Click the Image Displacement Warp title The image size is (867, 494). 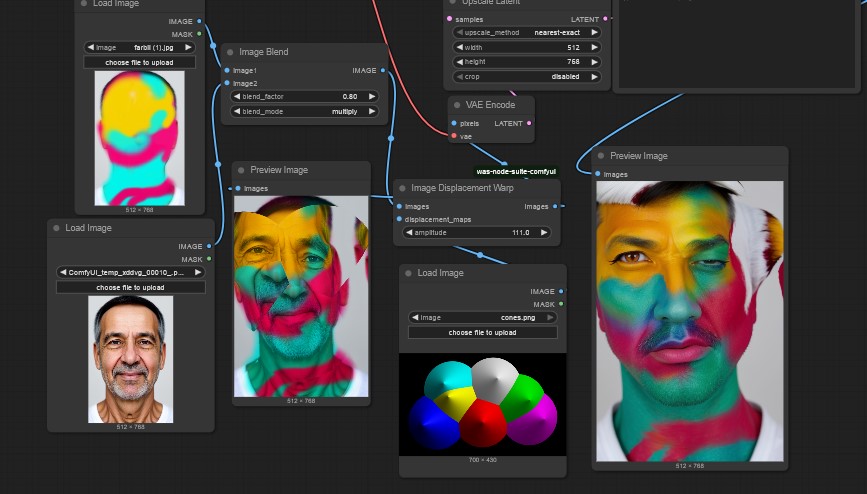pyautogui.click(x=462, y=189)
